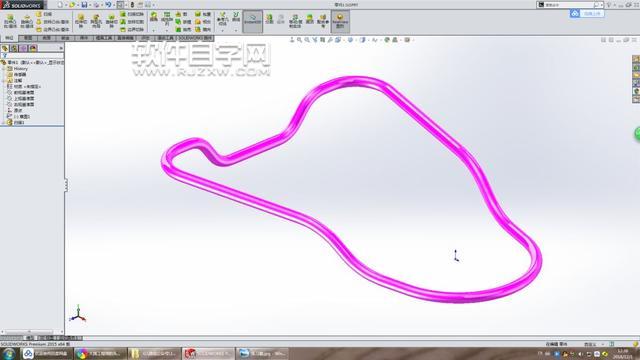Click the Save icon in quick toolbar
640x360 pixels.
pyautogui.click(x=84, y=5)
